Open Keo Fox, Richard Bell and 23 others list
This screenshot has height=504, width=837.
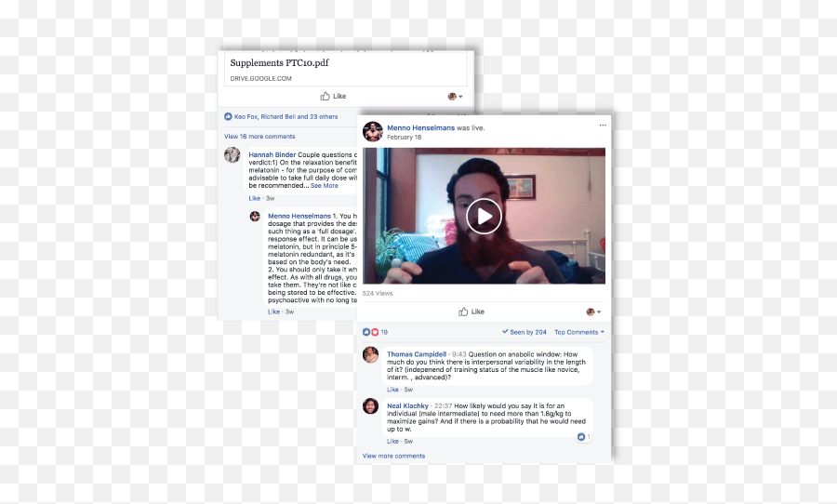[x=286, y=117]
